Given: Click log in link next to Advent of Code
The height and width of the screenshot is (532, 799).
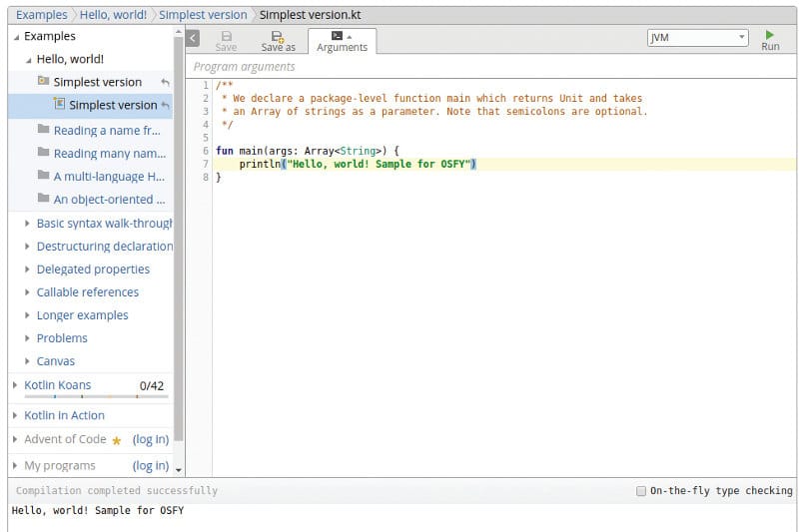Looking at the screenshot, I should [150, 439].
